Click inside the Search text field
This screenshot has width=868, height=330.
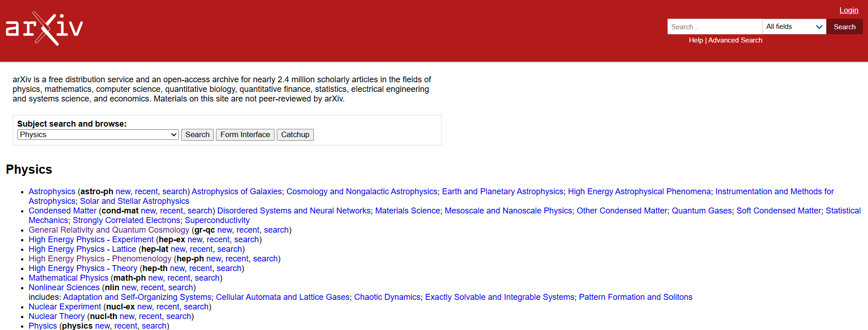coord(714,27)
